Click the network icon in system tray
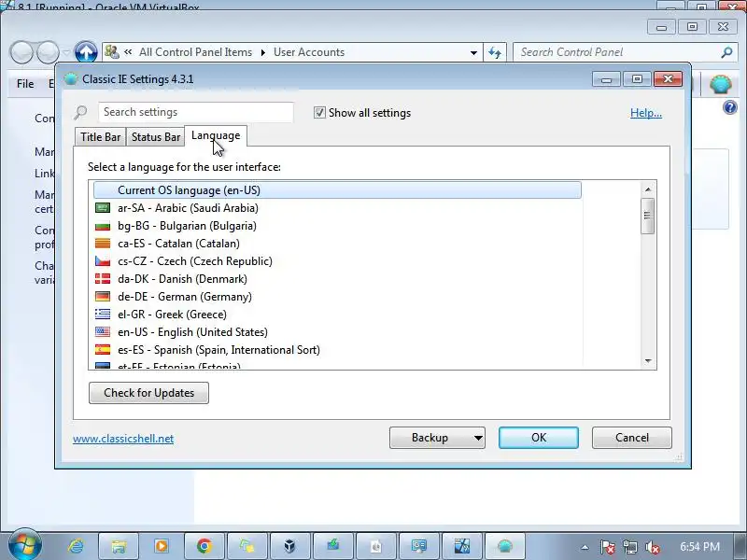Viewport: 747px width, 560px height. [x=629, y=547]
